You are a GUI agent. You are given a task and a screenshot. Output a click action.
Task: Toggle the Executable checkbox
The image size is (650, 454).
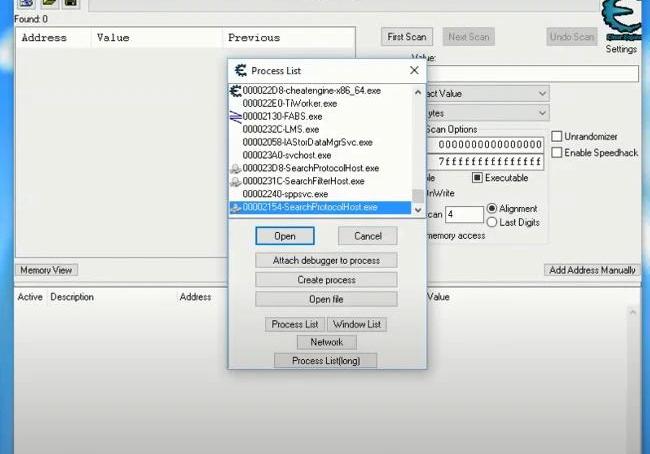pos(477,178)
